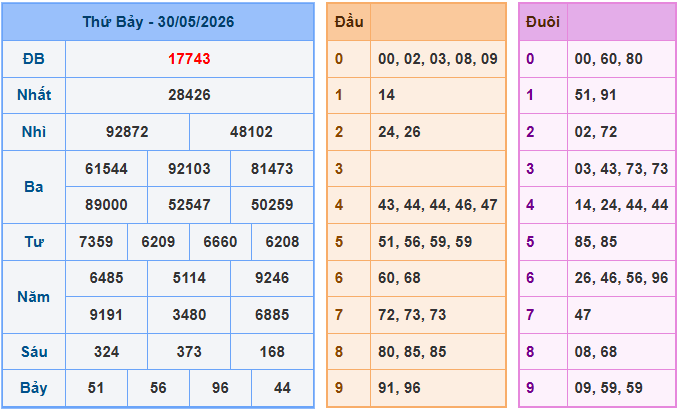Screen dimensions: 678x411
Task: Click Đầu row value '24, 26'
Action: [399, 132]
